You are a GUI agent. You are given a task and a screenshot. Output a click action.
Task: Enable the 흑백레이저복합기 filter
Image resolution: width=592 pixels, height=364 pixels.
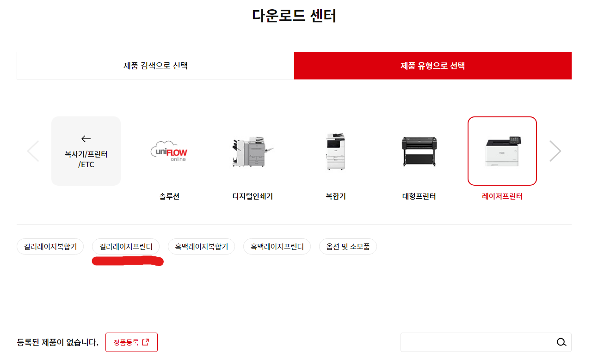click(201, 246)
